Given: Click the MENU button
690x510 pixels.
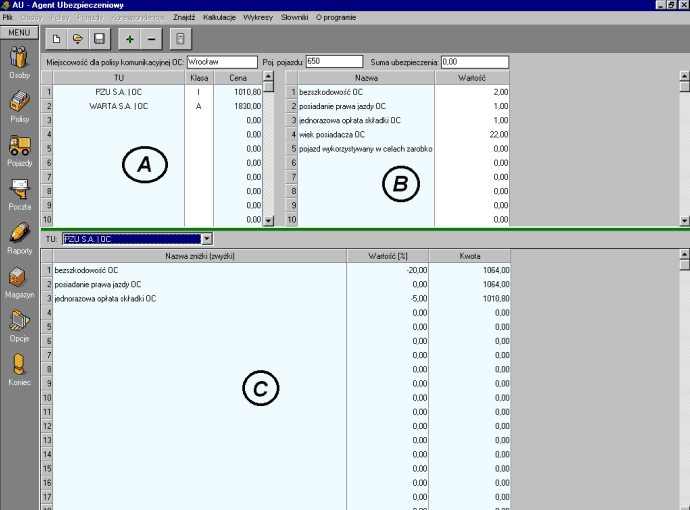Looking at the screenshot, I should (x=19, y=33).
